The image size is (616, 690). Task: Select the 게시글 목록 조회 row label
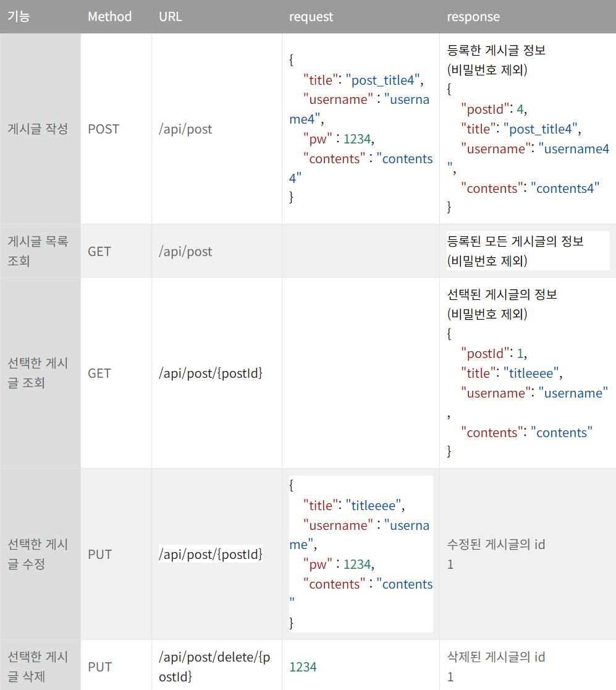37,252
